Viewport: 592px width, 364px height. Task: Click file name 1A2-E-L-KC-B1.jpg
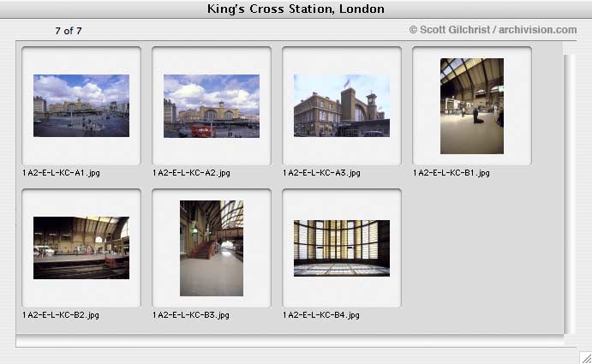pos(451,173)
